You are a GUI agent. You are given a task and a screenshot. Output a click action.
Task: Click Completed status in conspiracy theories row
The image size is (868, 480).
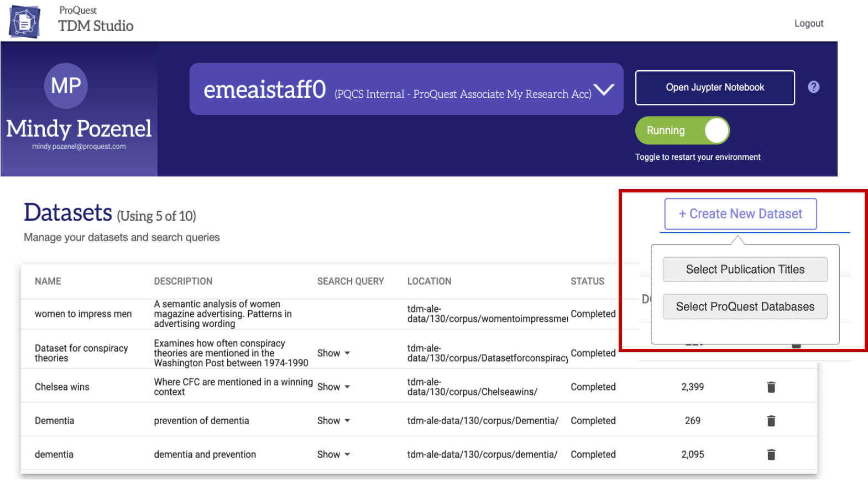coord(593,353)
